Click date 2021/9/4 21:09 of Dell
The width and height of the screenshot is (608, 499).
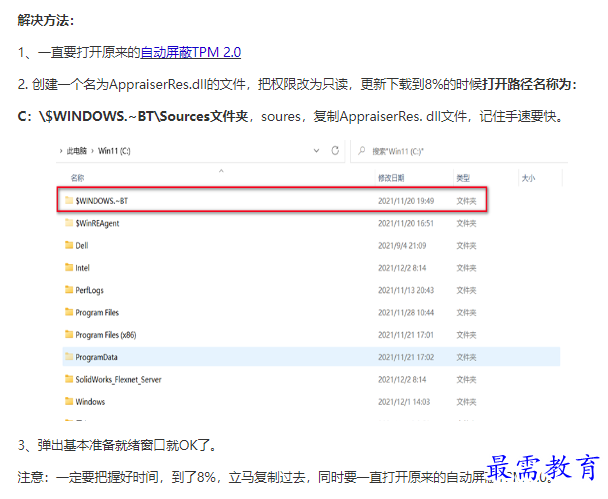point(402,245)
